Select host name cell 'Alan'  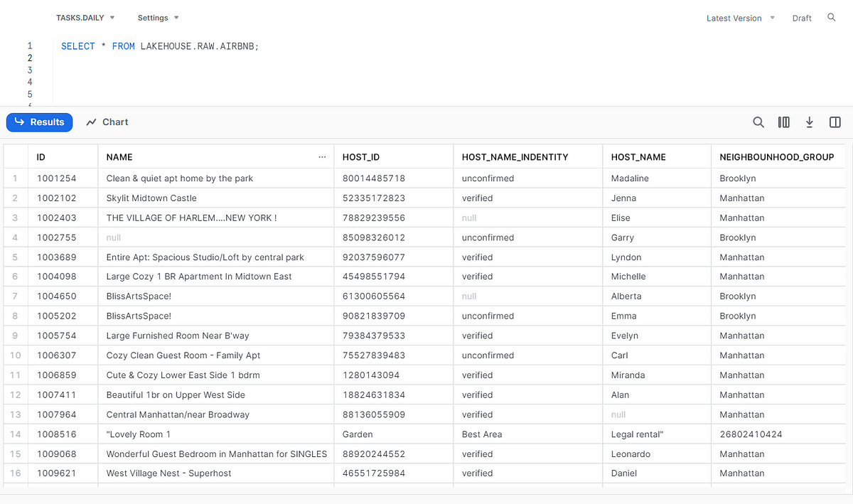pyautogui.click(x=656, y=395)
